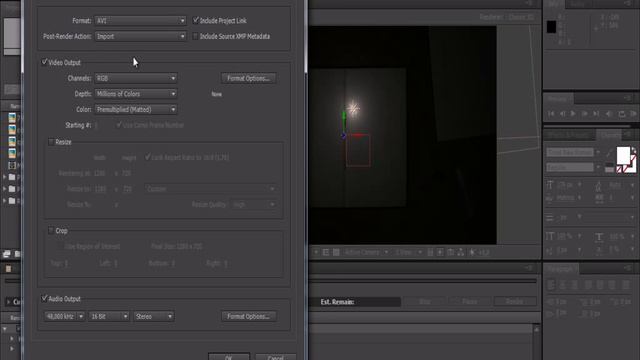
Task: Open the Resize Quality dropdown
Action: click(x=254, y=204)
